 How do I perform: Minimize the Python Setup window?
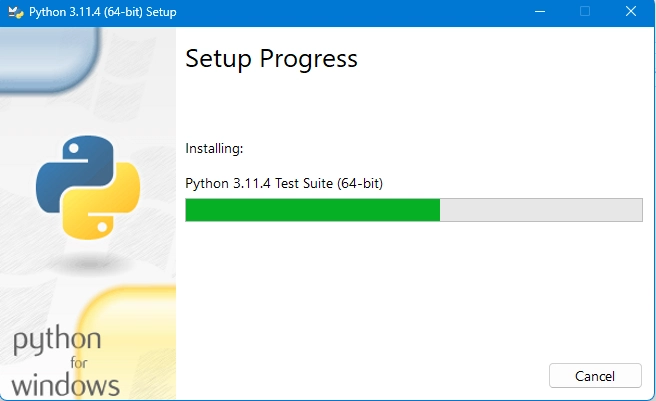539,11
